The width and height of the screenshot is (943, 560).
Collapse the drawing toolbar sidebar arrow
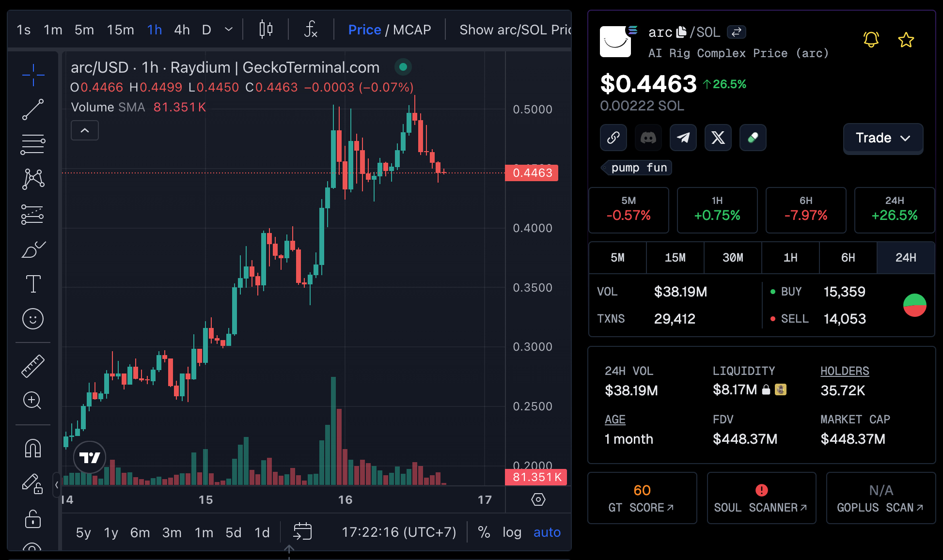tap(57, 484)
